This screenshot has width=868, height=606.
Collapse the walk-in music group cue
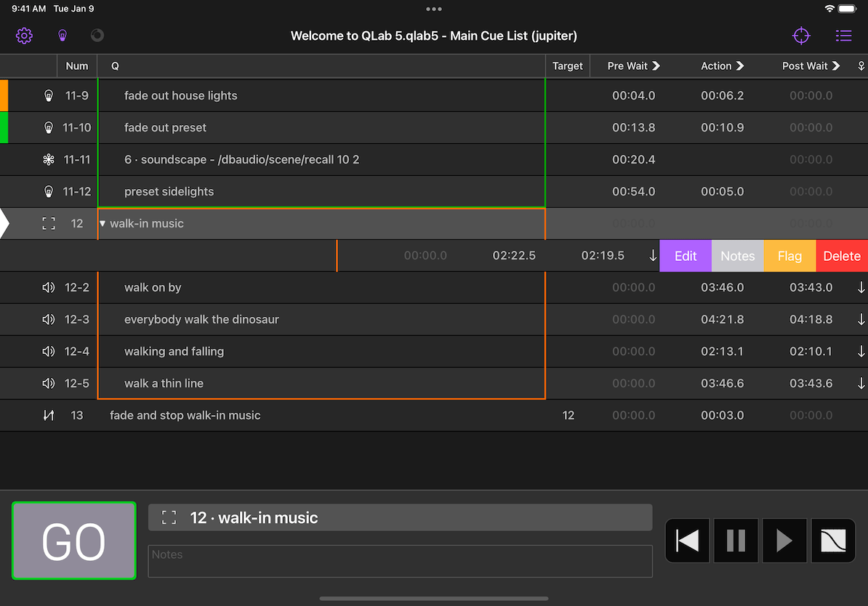[x=102, y=223]
